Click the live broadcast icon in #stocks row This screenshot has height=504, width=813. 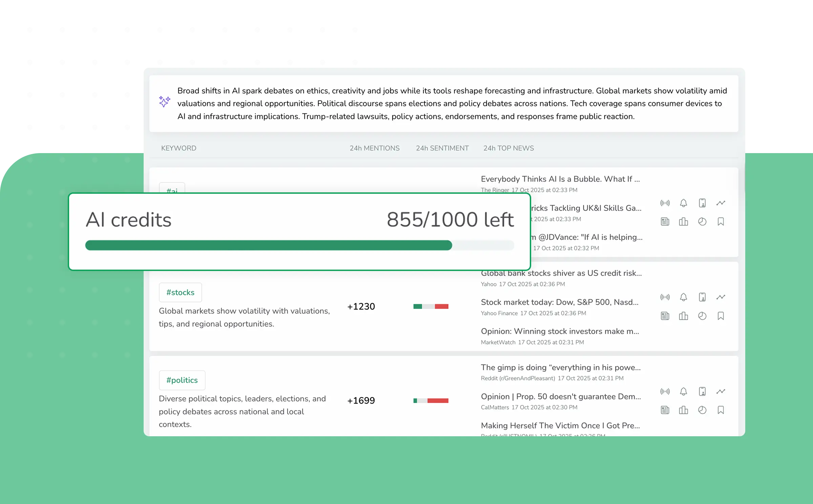pos(665,297)
